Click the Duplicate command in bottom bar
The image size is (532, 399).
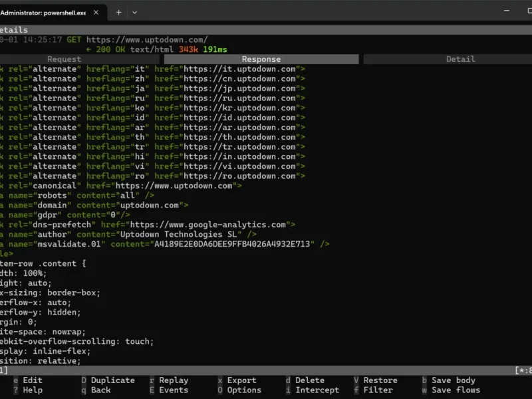[x=112, y=380]
